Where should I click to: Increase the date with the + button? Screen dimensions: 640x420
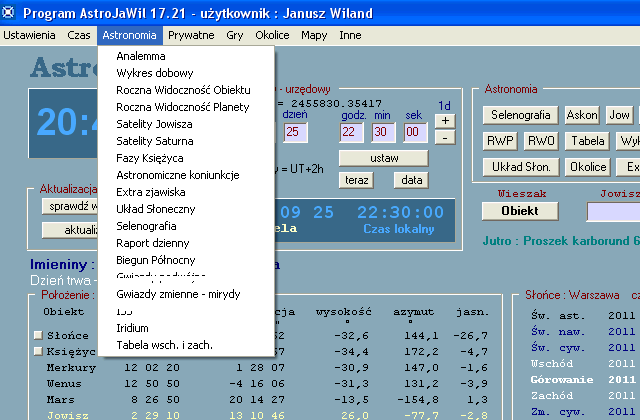[445, 121]
